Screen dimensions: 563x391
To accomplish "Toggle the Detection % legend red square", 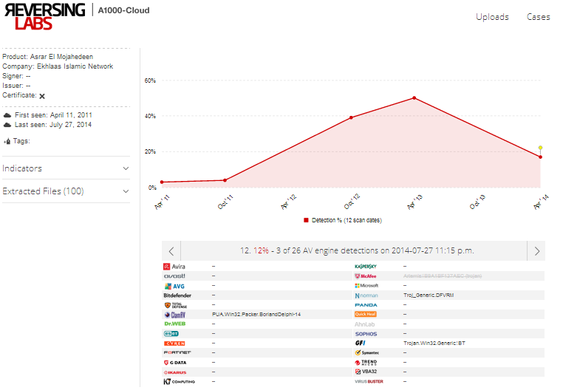I will [x=306, y=220].
